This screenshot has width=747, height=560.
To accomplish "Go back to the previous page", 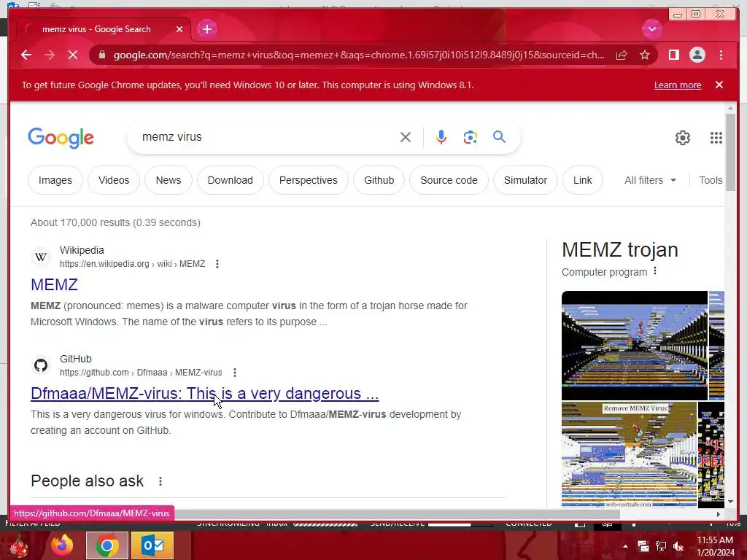I will [26, 55].
